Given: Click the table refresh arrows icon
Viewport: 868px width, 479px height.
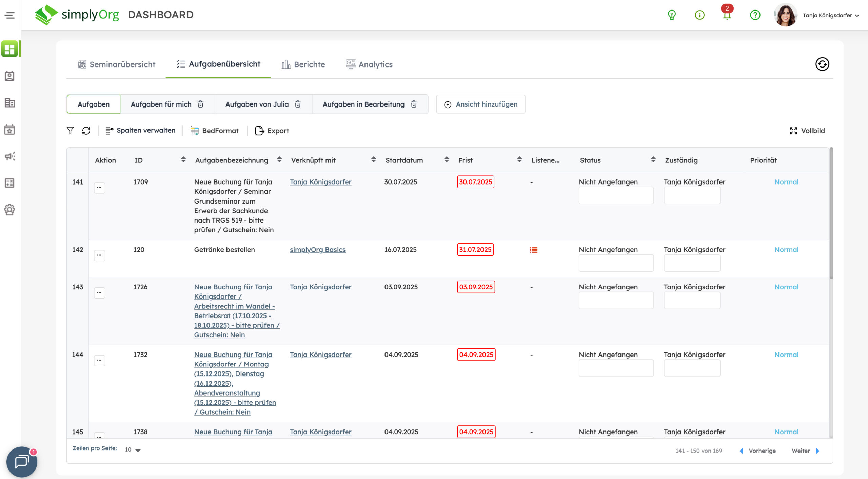Looking at the screenshot, I should pyautogui.click(x=86, y=131).
